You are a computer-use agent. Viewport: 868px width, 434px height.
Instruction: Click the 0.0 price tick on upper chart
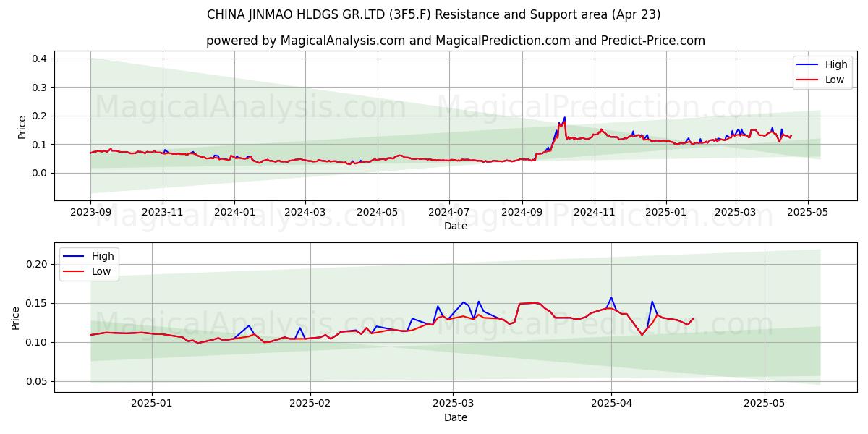click(39, 173)
